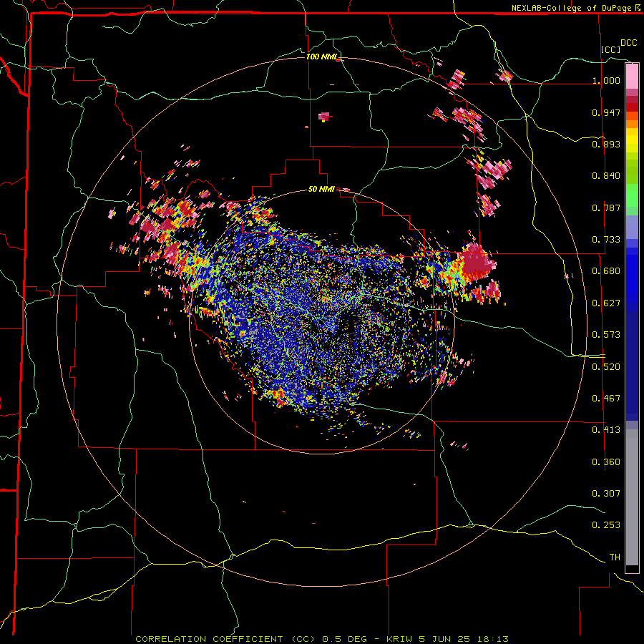Click the 50 NMI range ring label
The width and height of the screenshot is (644, 644).
pos(321,189)
